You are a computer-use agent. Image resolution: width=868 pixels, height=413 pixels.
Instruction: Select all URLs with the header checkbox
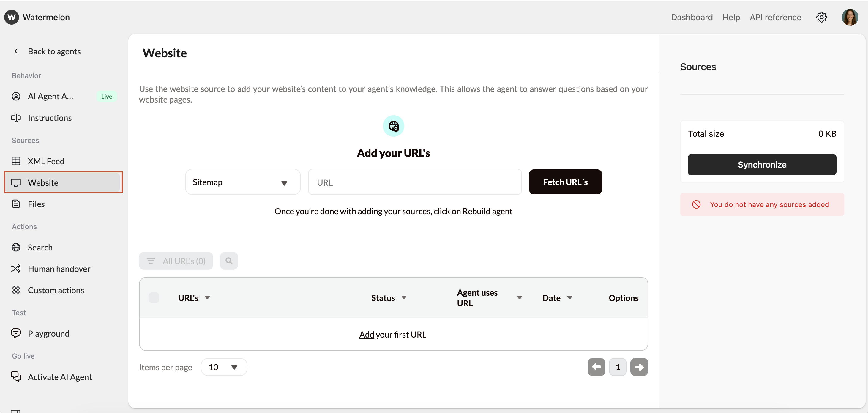[x=154, y=297]
